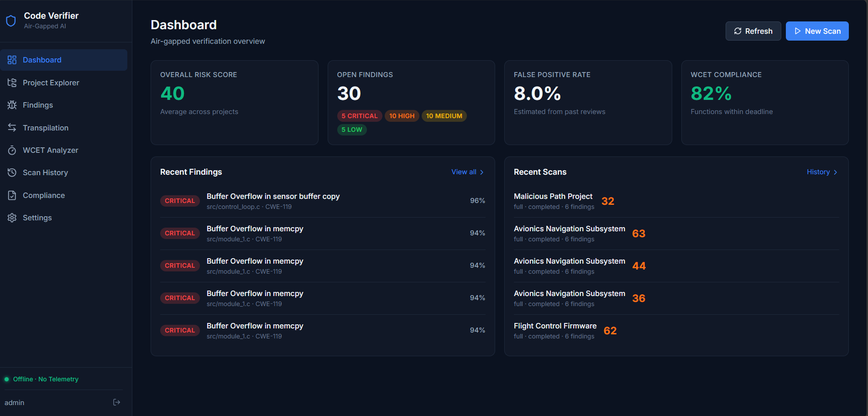Click the chevron beside View all
This screenshot has height=416, width=868.
481,172
